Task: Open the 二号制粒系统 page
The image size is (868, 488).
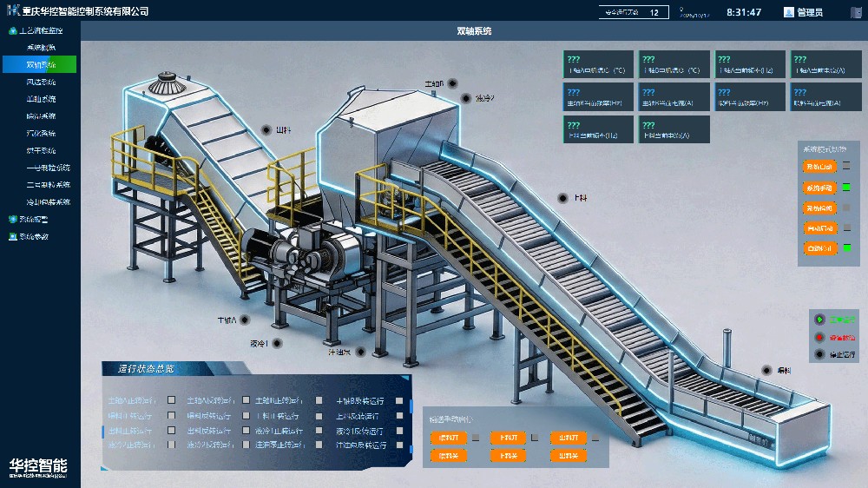Action: click(48, 185)
